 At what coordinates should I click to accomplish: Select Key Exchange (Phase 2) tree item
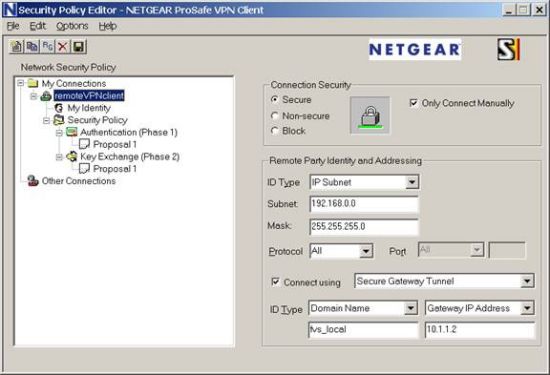[130, 156]
